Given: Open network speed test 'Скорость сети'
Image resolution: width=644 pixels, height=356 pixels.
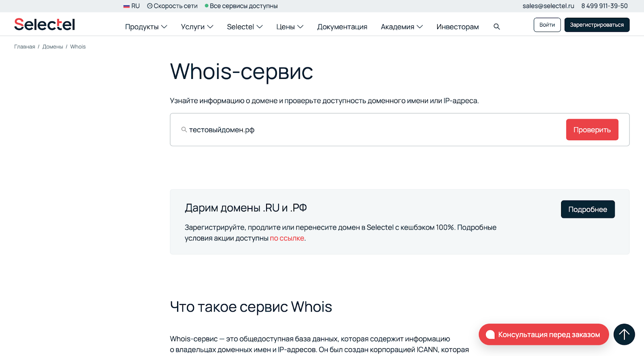Looking at the screenshot, I should 172,6.
